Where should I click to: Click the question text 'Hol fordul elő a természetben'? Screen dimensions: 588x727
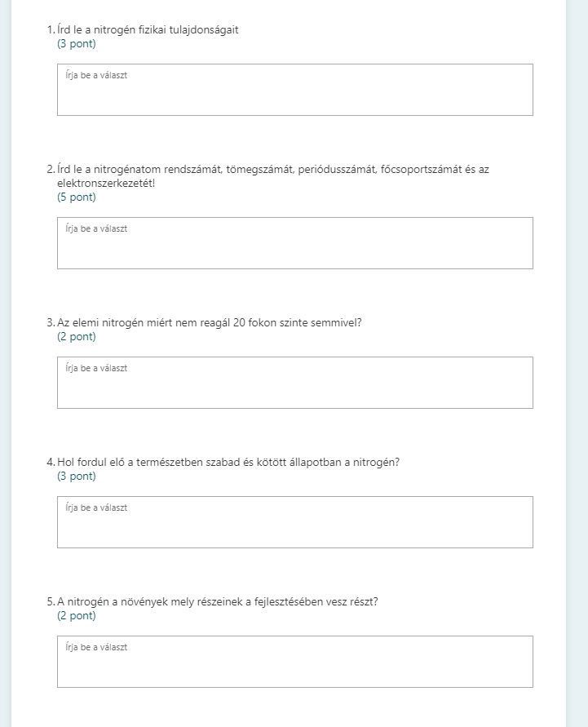[228, 462]
